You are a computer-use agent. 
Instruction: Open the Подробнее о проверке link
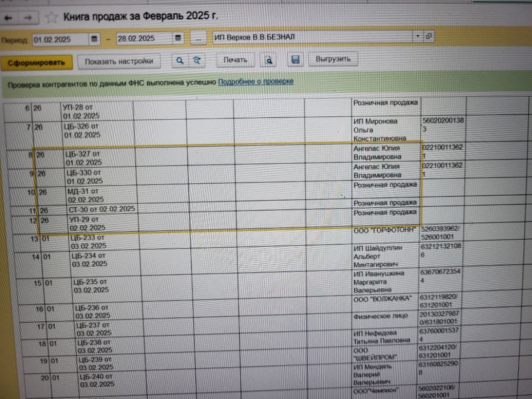pos(256,82)
